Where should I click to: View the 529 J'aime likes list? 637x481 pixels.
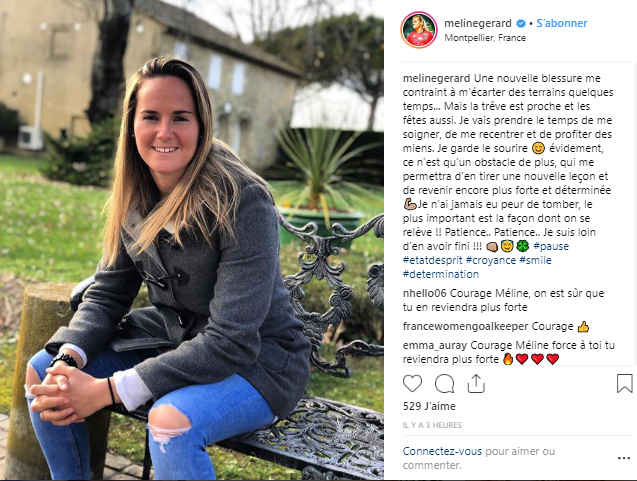(x=429, y=406)
